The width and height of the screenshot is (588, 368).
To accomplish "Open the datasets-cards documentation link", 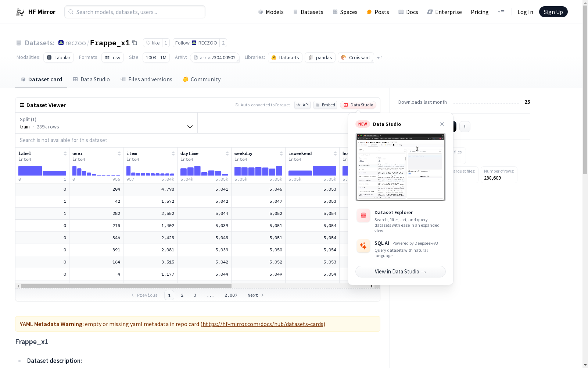I will coord(263,324).
